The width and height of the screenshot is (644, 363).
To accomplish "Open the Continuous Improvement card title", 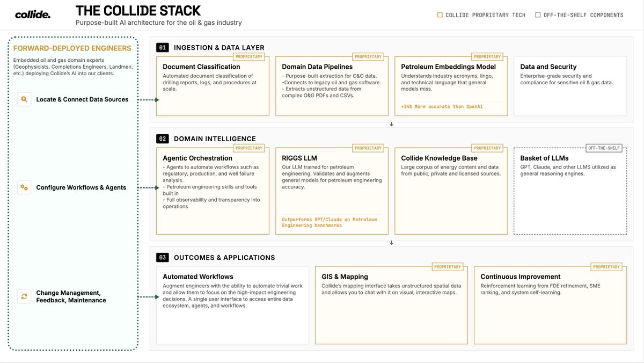I will click(521, 277).
